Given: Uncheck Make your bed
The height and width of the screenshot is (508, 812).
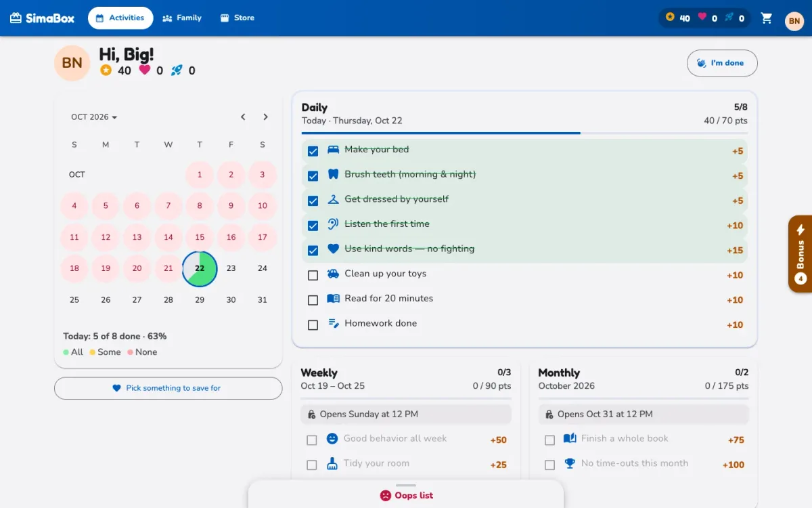Looking at the screenshot, I should (x=313, y=151).
